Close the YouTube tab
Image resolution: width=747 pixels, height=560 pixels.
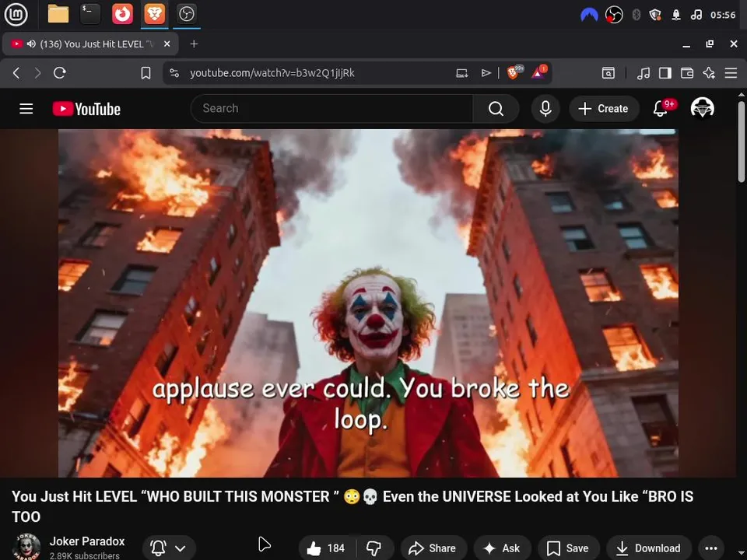point(167,44)
